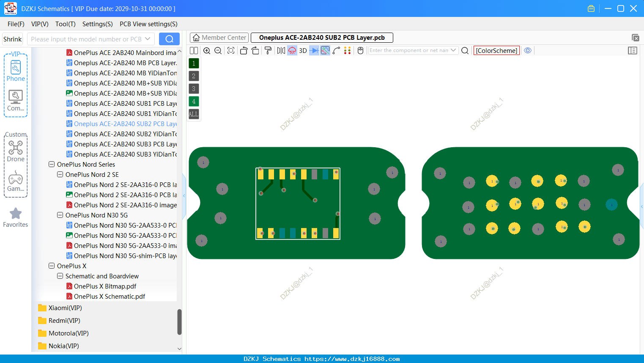
Task: Select layer 1 button
Action: (x=194, y=63)
